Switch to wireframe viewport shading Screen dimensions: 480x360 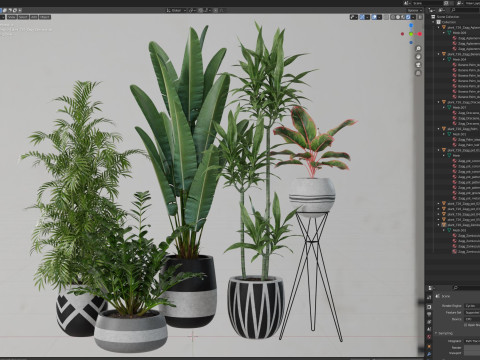tap(393, 17)
